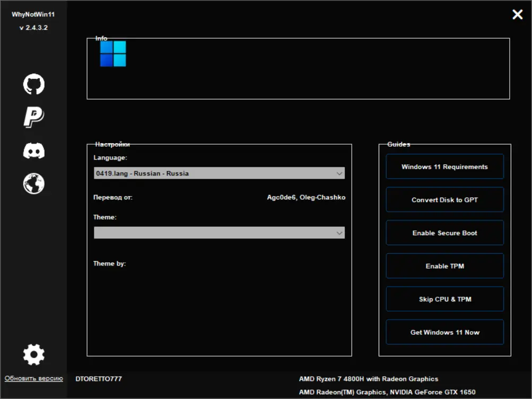Open the Convert Disk to GPT guide

tap(444, 200)
